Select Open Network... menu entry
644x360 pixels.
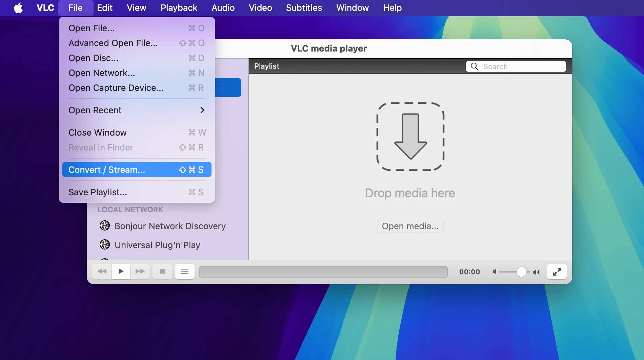click(137, 73)
